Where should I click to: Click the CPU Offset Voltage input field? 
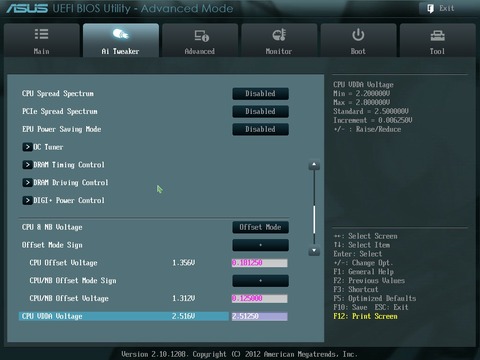(260, 263)
